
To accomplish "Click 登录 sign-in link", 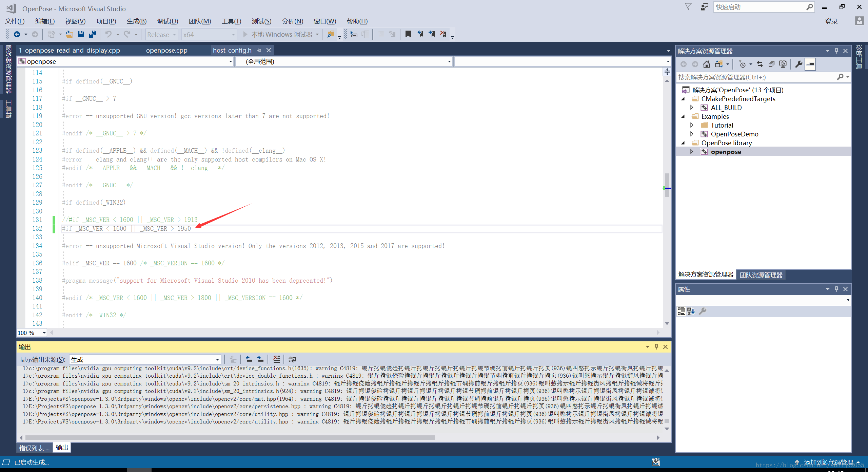I will coord(831,21).
